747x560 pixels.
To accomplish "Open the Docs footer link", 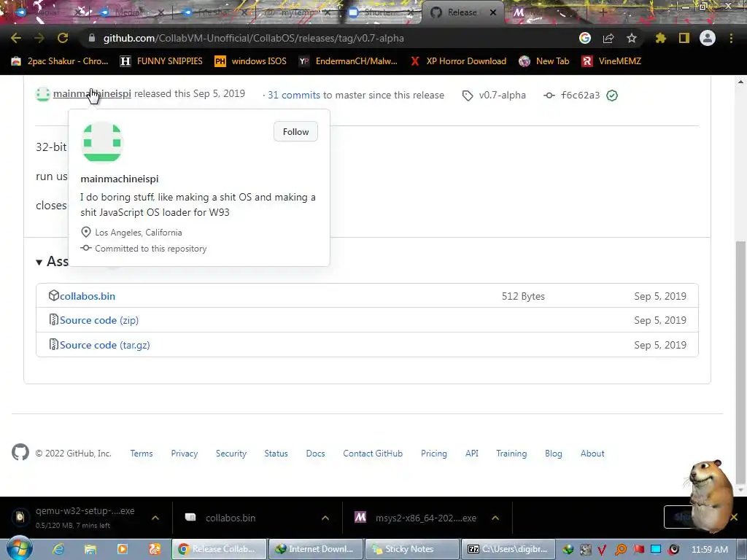I will (x=315, y=454).
